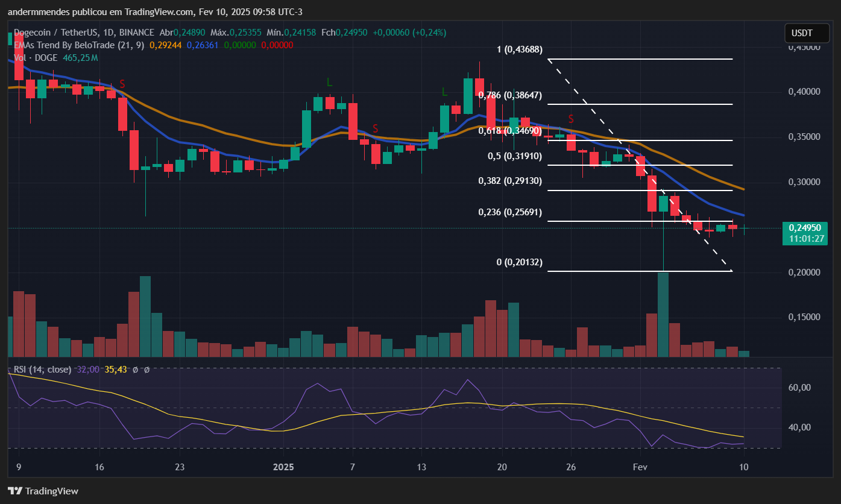The image size is (841, 504).
Task: Click price axis label 0,35000
Action: click(x=804, y=137)
